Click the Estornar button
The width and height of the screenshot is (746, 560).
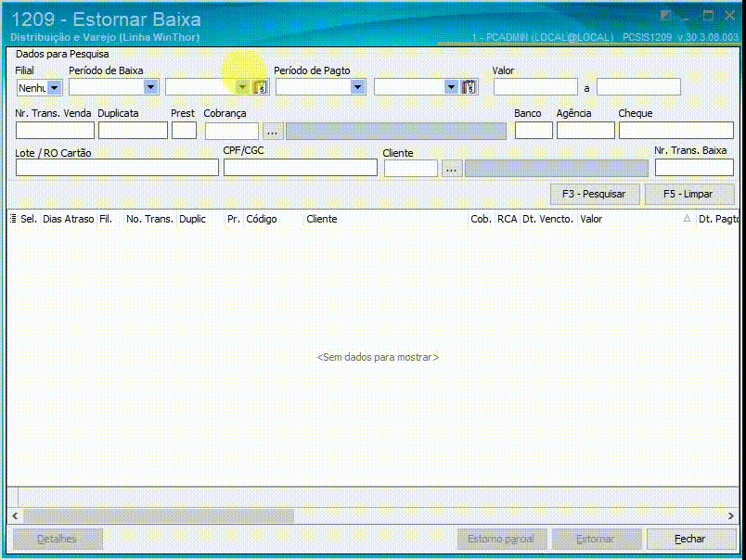coord(596,539)
